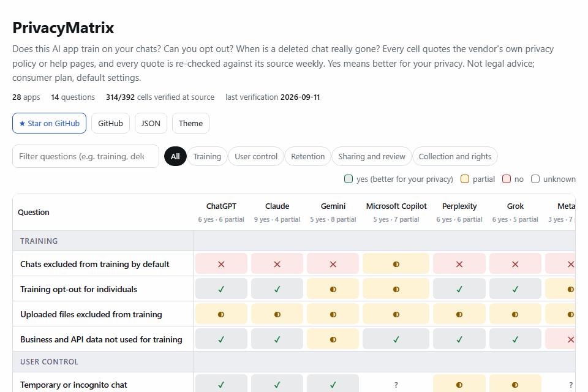
Task: Click the USER CONTROL section header
Action: click(x=49, y=361)
